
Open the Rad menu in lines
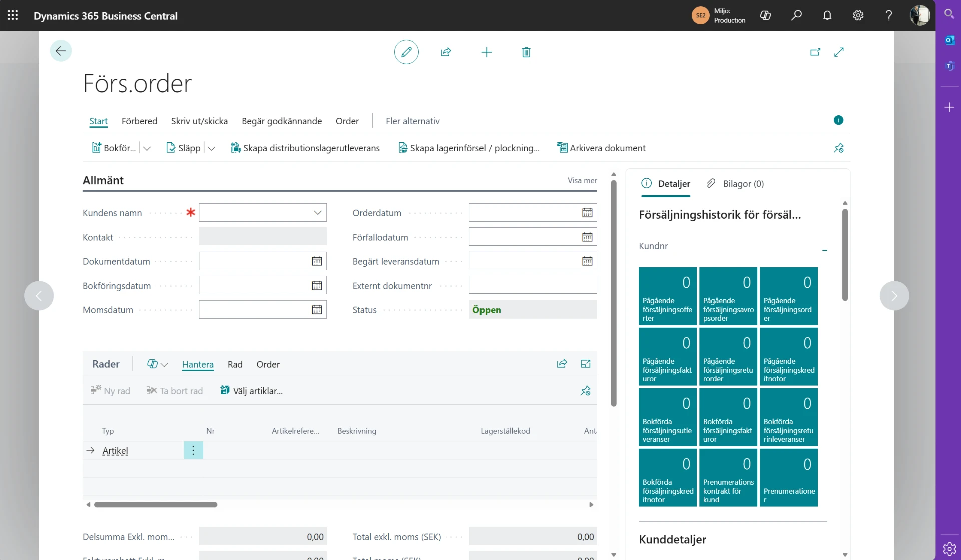pyautogui.click(x=235, y=364)
